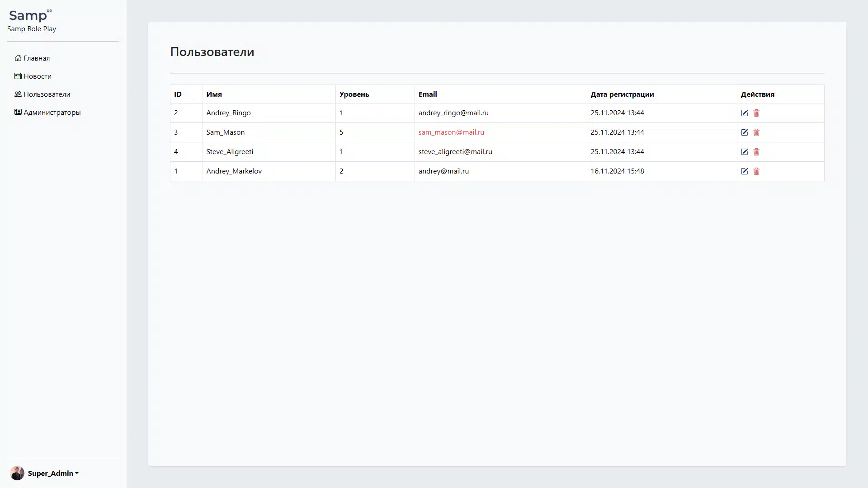Viewport: 868px width, 488px height.
Task: Open the Главная sidebar page
Action: (x=36, y=58)
